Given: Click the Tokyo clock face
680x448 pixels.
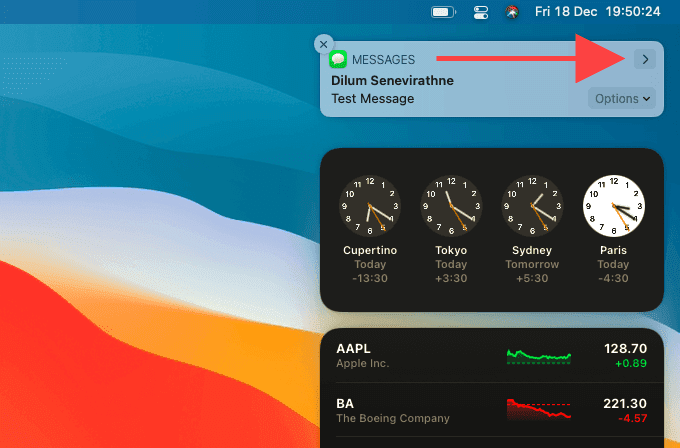Looking at the screenshot, I should pyautogui.click(x=449, y=205).
